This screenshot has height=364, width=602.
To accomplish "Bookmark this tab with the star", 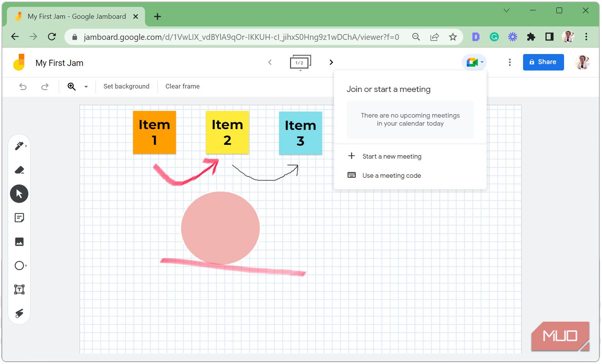I will pos(453,37).
